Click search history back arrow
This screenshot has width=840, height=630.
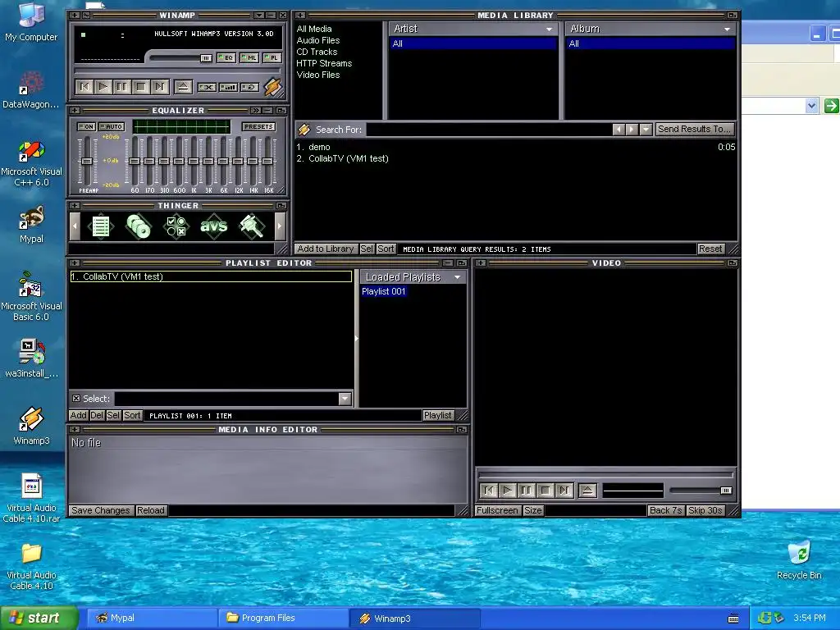click(619, 129)
